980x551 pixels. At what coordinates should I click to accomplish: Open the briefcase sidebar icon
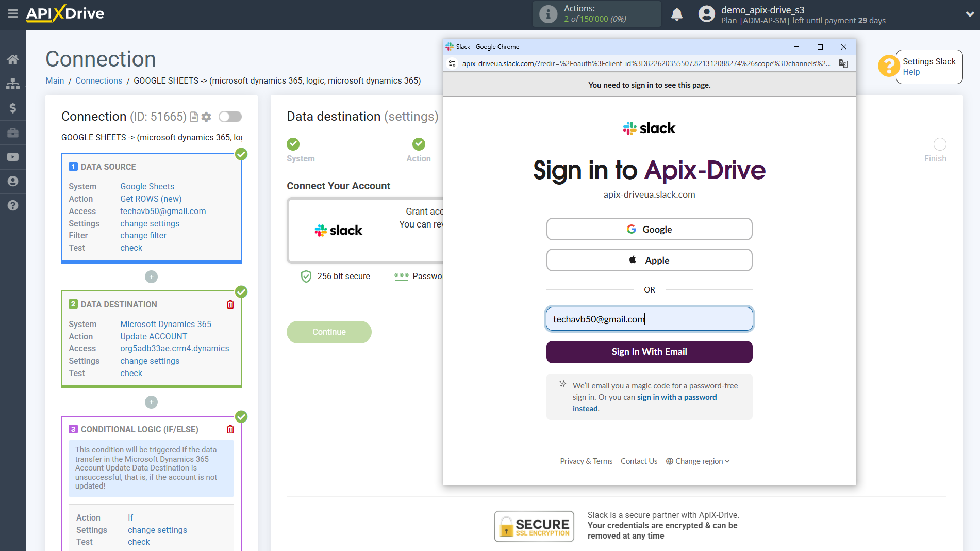(x=13, y=133)
